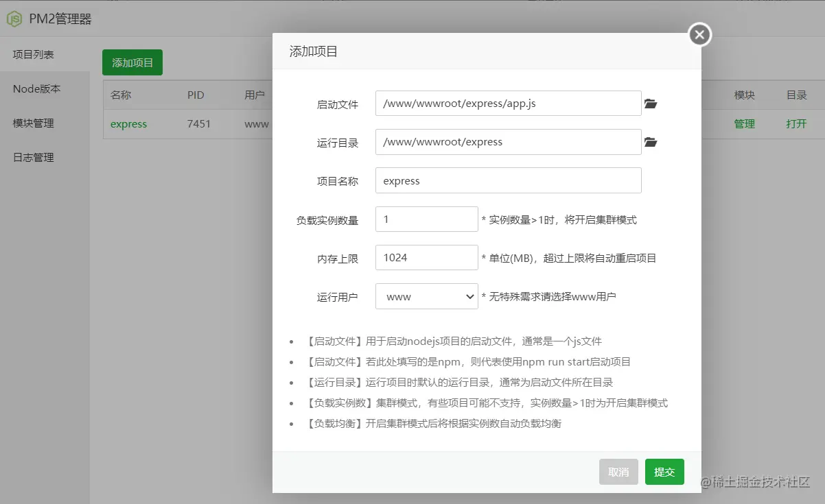Select the express project name link
The width and height of the screenshot is (825, 504).
[x=129, y=124]
